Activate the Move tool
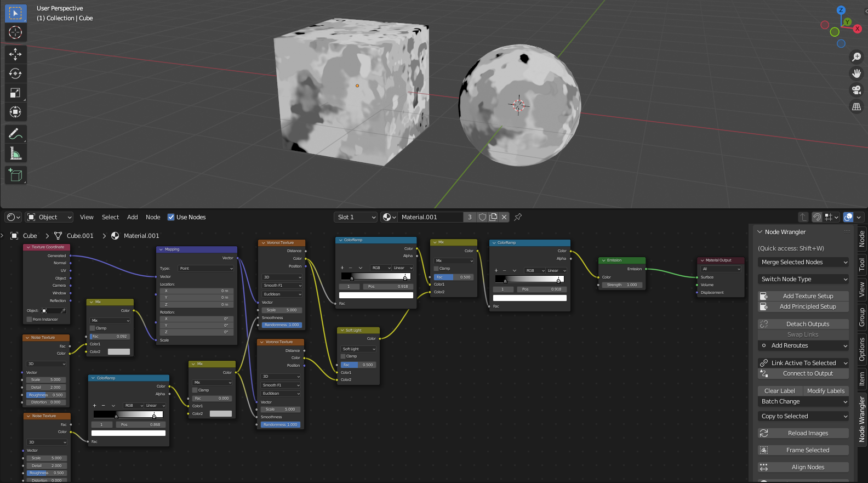The height and width of the screenshot is (483, 868). tap(15, 54)
